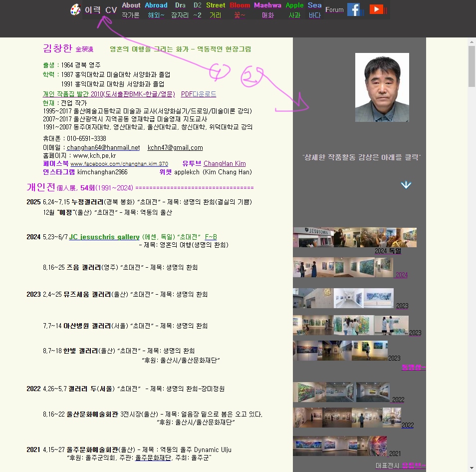Open the 울산문화예술회관 2022 photo strip

[x=347, y=418]
